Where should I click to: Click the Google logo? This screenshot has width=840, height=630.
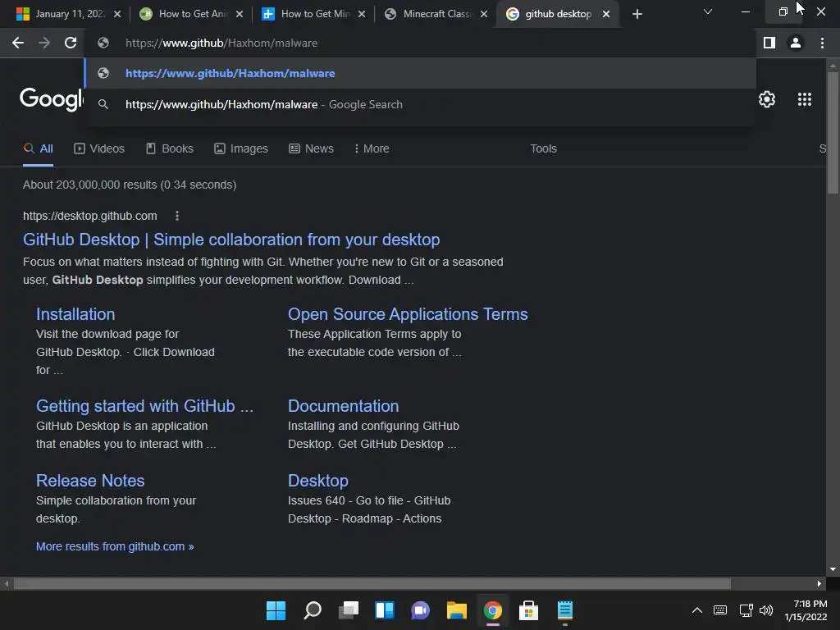[x=51, y=98]
